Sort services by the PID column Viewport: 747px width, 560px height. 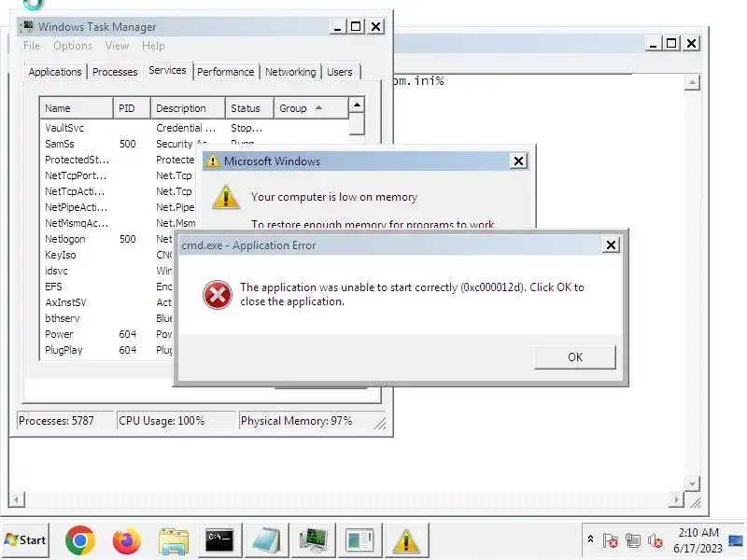(x=132, y=108)
